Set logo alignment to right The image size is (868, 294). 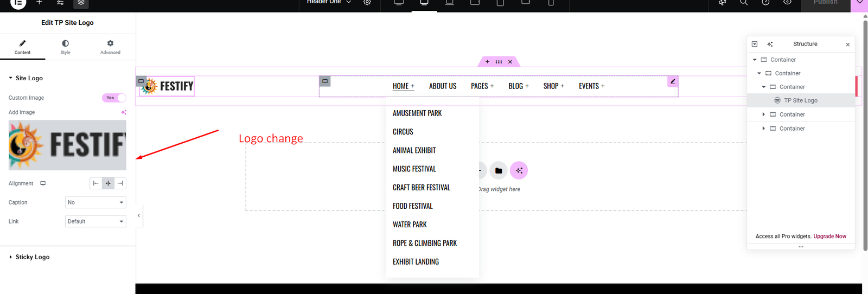[120, 183]
